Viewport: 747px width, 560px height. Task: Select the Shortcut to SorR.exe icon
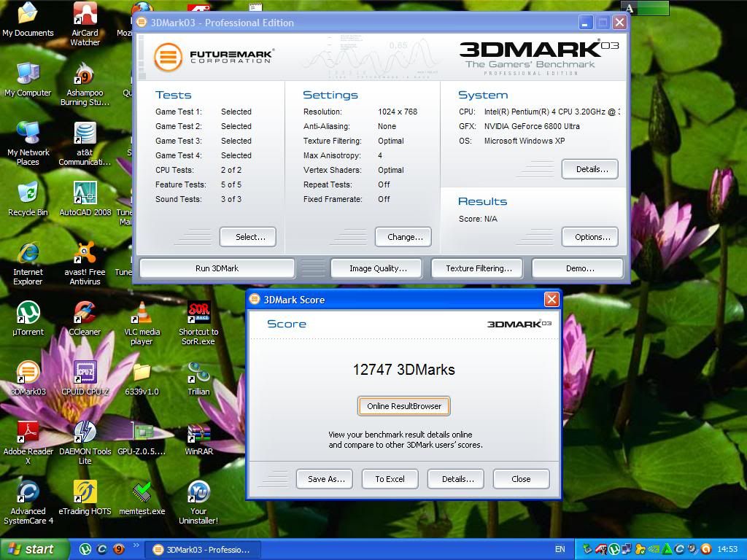[198, 323]
